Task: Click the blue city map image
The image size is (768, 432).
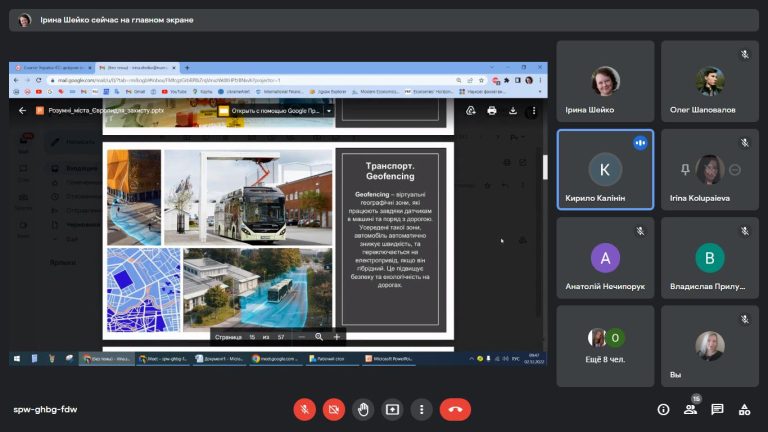Action: tap(144, 290)
